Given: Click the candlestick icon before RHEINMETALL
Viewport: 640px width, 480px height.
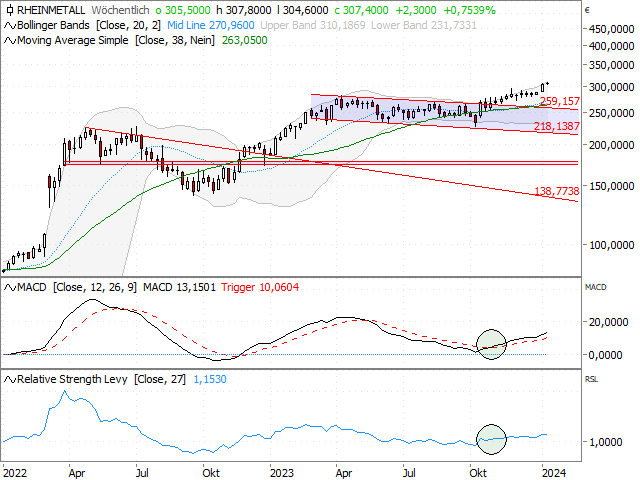Looking at the screenshot, I should click(x=10, y=10).
